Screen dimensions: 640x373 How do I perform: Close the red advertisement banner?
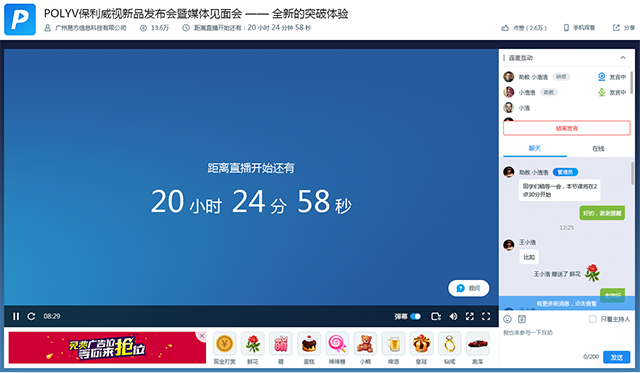click(202, 336)
